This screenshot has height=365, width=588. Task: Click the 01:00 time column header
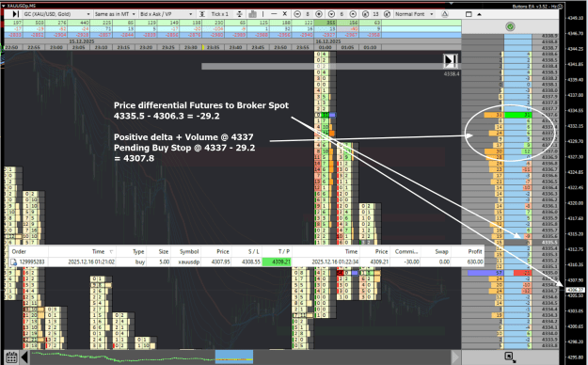pyautogui.click(x=326, y=47)
